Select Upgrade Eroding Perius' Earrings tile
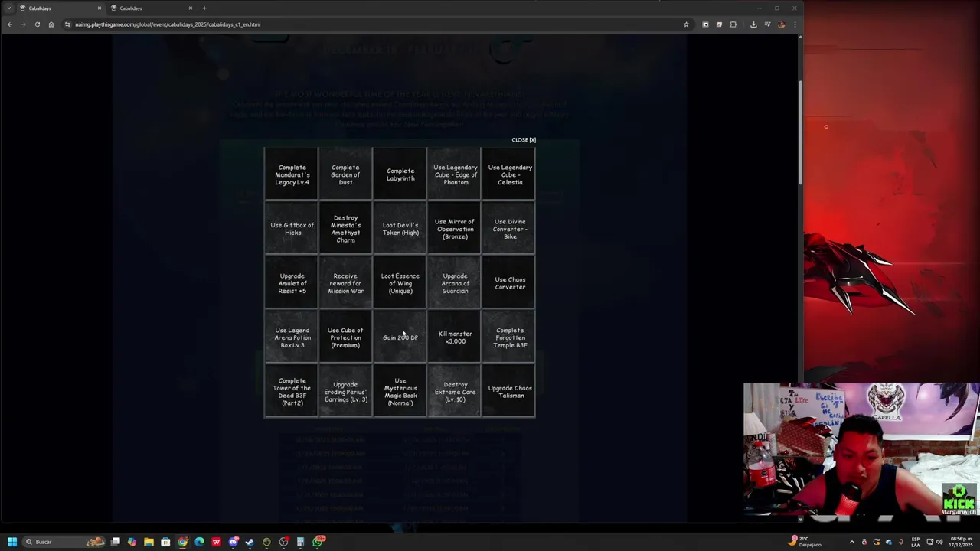This screenshot has width=980, height=551. 345,392
